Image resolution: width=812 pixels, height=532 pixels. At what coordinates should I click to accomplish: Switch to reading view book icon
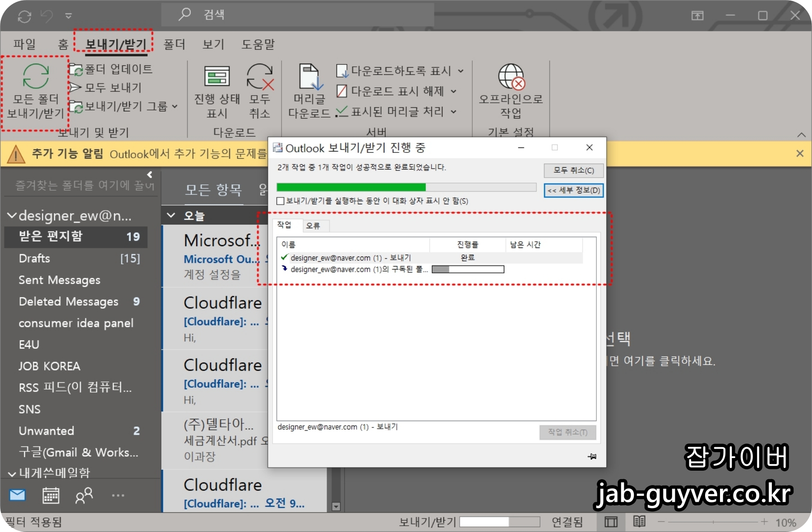click(x=639, y=522)
